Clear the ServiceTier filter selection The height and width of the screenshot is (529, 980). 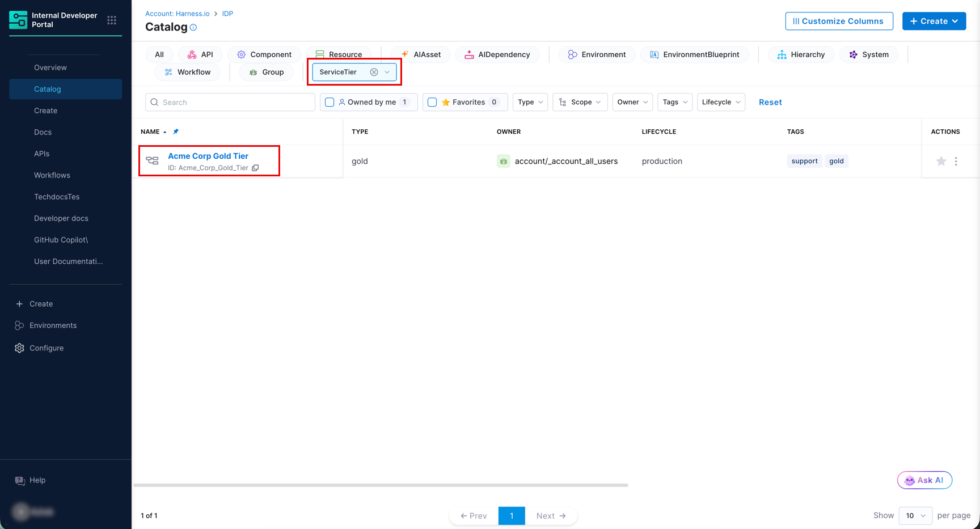(x=374, y=72)
